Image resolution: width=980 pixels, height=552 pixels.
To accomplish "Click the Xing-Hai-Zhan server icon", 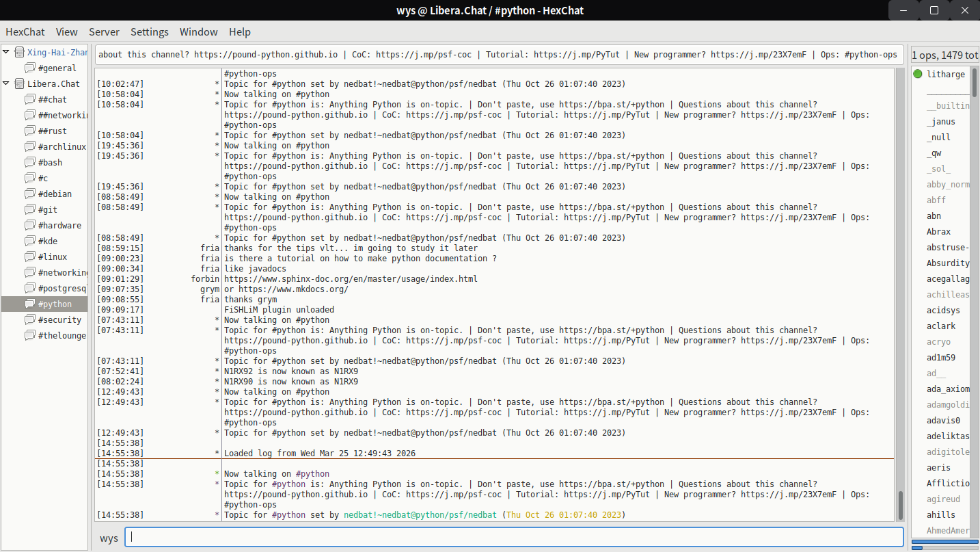I will [19, 52].
